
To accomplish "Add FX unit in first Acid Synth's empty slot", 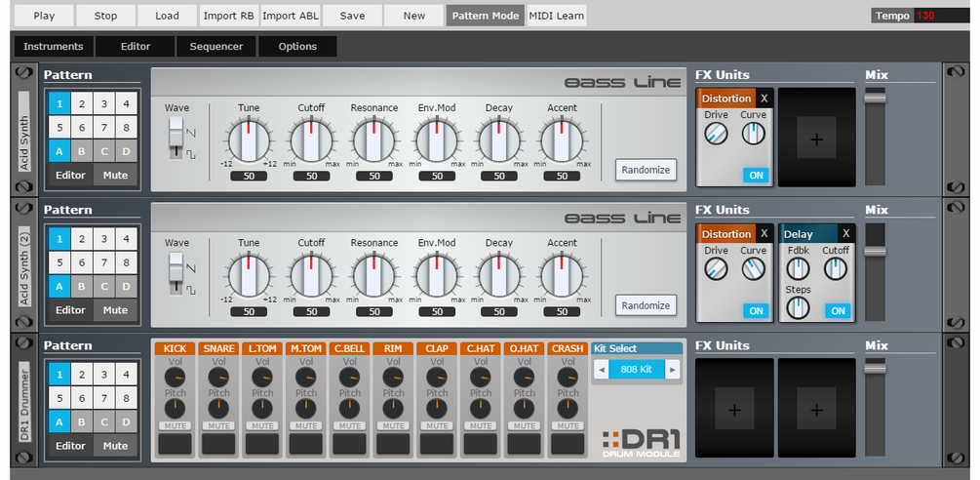I will (x=816, y=140).
